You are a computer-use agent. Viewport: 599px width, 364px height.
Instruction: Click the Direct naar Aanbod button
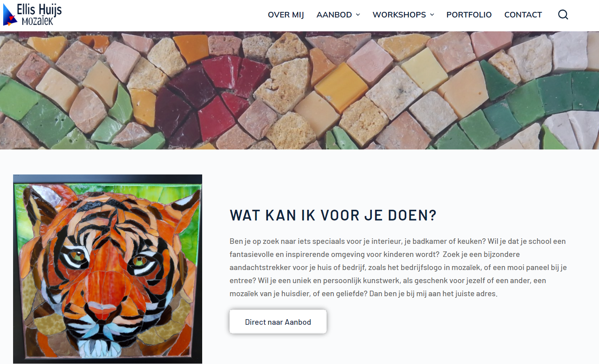278,322
